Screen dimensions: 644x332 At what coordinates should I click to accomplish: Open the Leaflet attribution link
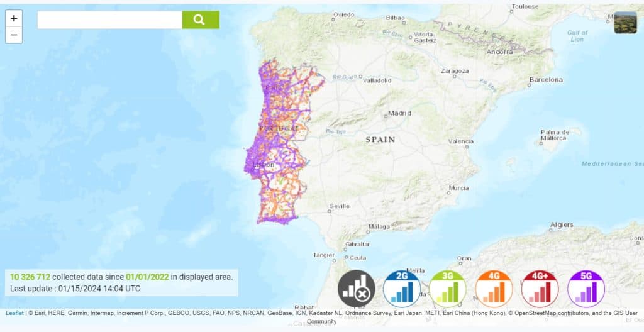[x=14, y=313]
